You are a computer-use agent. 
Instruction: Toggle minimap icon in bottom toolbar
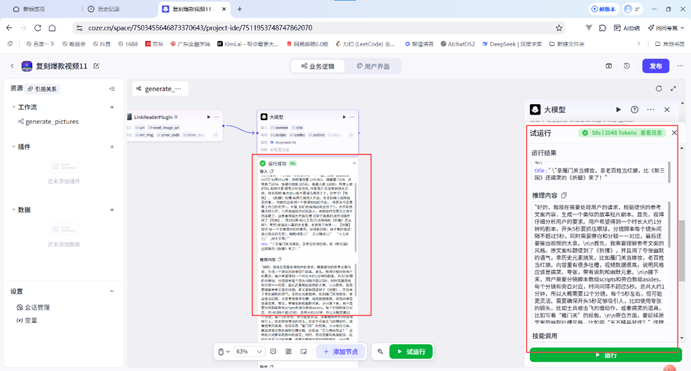(x=304, y=352)
